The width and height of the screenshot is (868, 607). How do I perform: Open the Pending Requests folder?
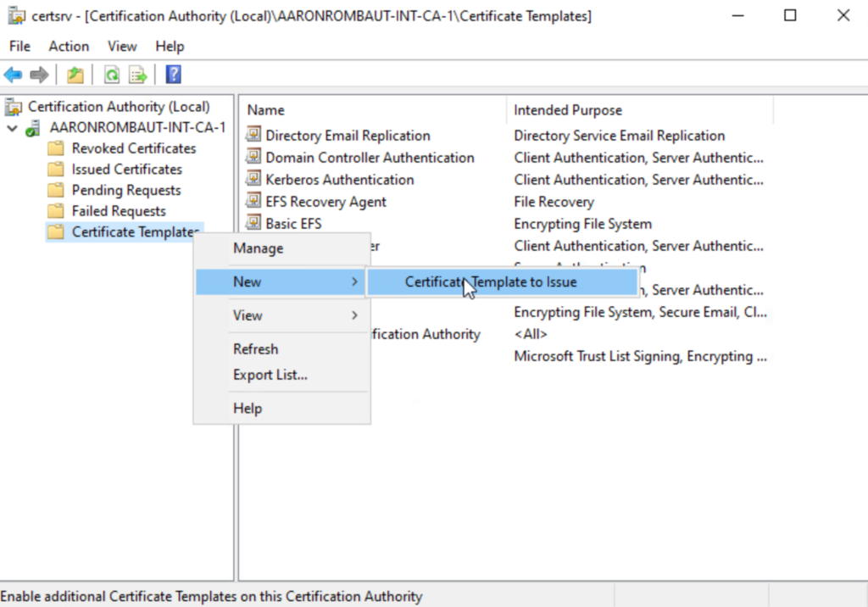125,190
